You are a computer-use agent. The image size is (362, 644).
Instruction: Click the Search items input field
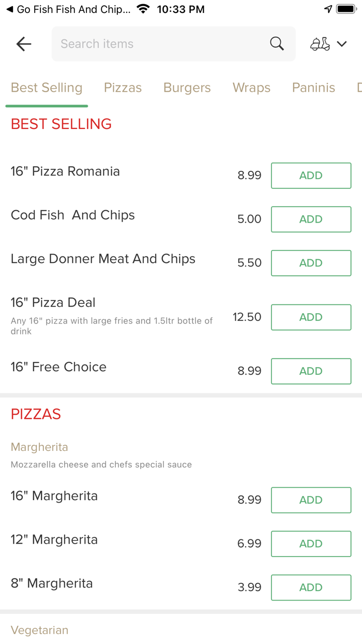[x=155, y=43]
